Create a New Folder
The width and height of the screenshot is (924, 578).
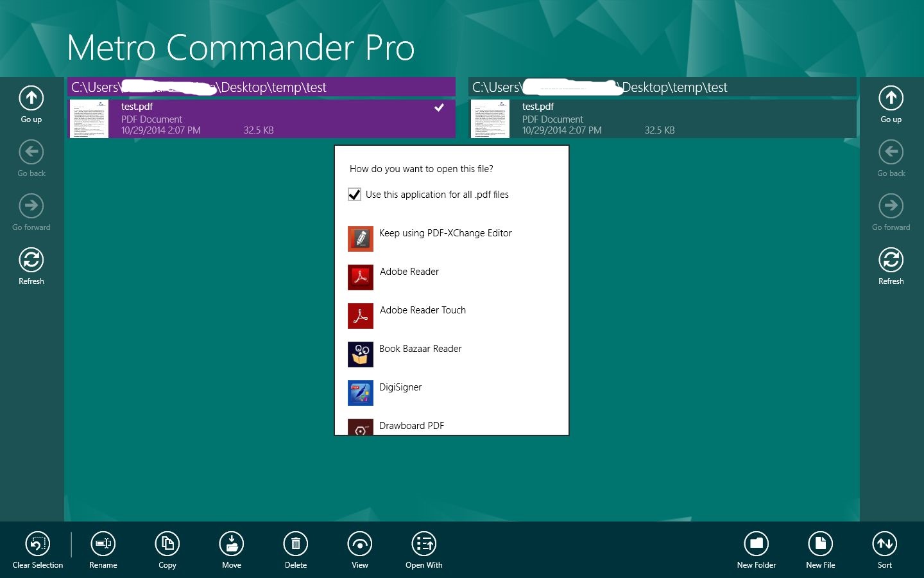[757, 544]
